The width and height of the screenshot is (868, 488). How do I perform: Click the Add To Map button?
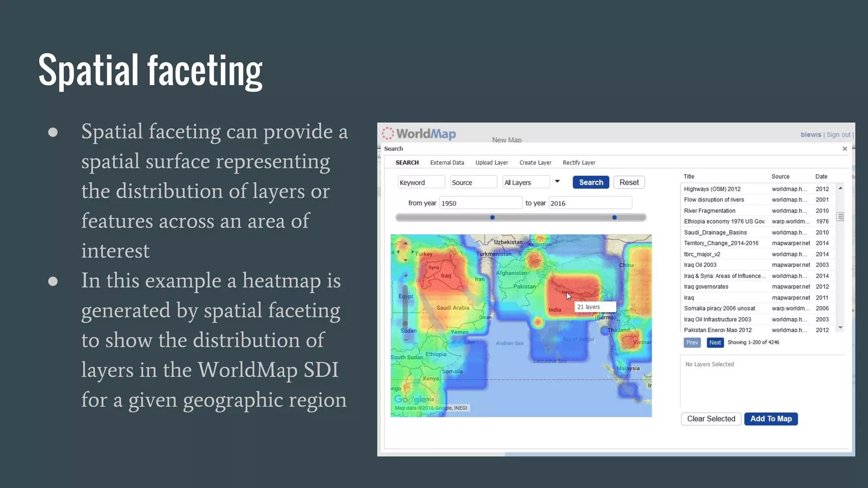(x=771, y=419)
